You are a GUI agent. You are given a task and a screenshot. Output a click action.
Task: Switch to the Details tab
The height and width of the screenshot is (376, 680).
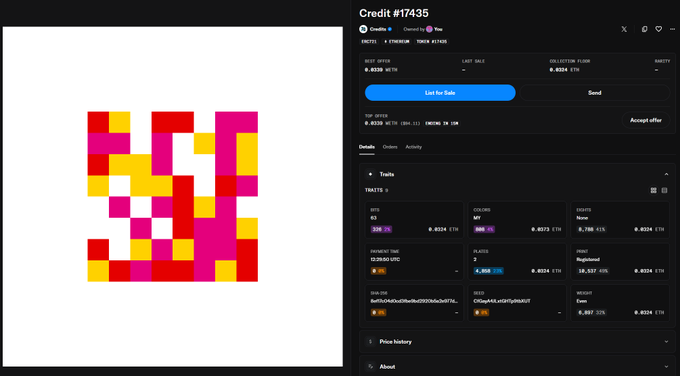tap(366, 147)
